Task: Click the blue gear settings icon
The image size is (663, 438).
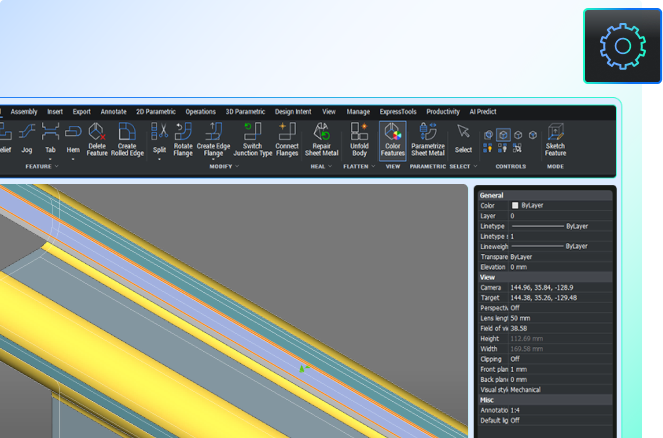Action: pyautogui.click(x=622, y=46)
